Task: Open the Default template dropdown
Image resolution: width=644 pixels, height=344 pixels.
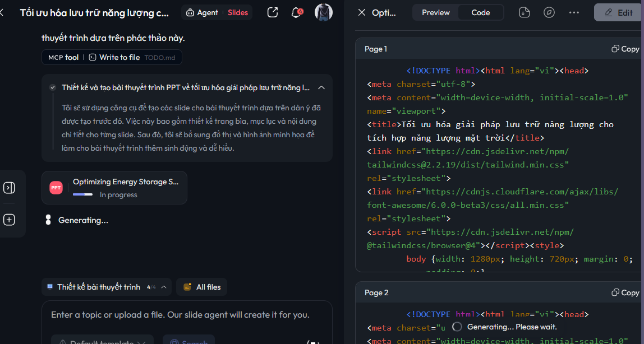Action: (x=102, y=341)
